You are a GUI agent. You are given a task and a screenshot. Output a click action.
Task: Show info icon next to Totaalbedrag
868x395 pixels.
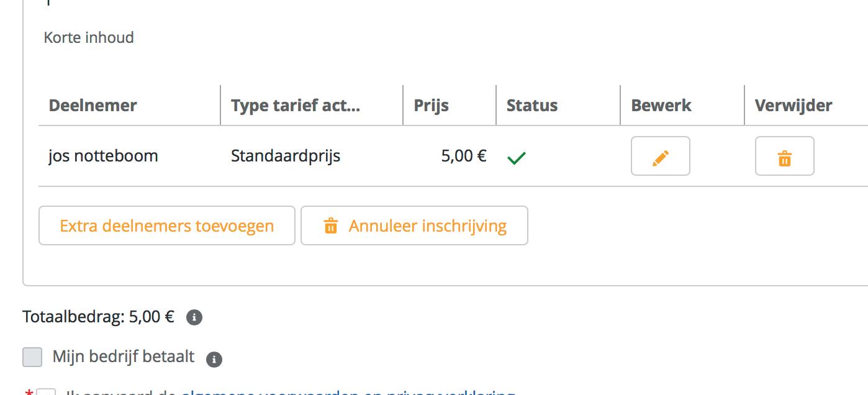pos(194,318)
